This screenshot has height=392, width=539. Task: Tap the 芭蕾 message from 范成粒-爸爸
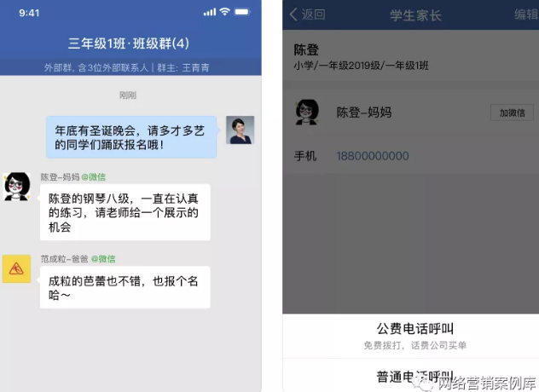(x=125, y=287)
